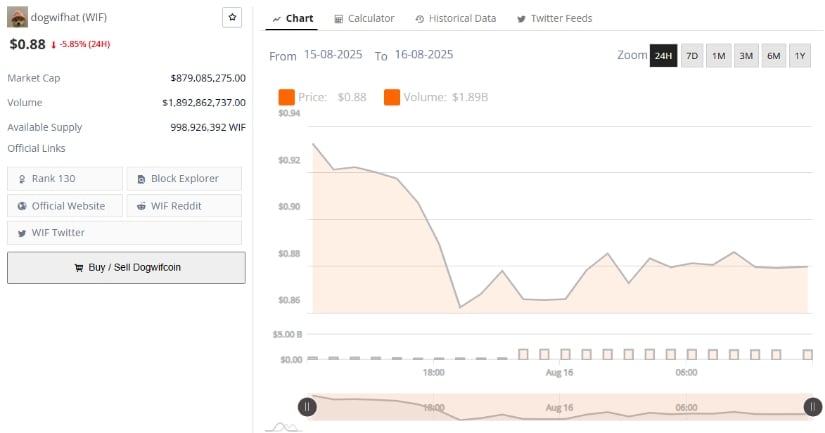Open the WIF Twitter link
825x433 pixels.
click(x=124, y=233)
